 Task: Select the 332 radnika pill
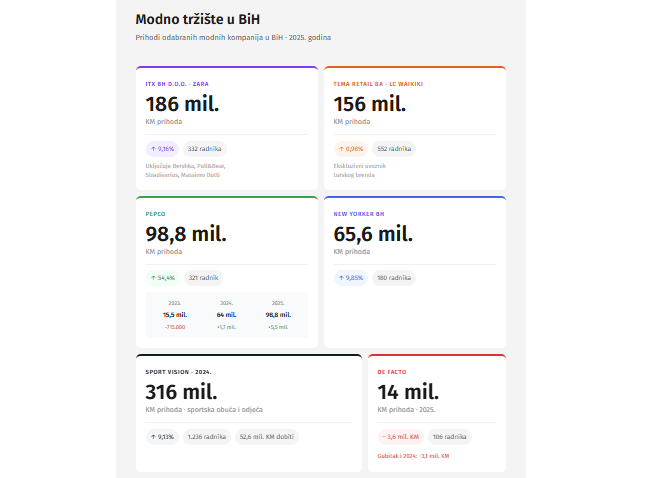click(x=204, y=149)
